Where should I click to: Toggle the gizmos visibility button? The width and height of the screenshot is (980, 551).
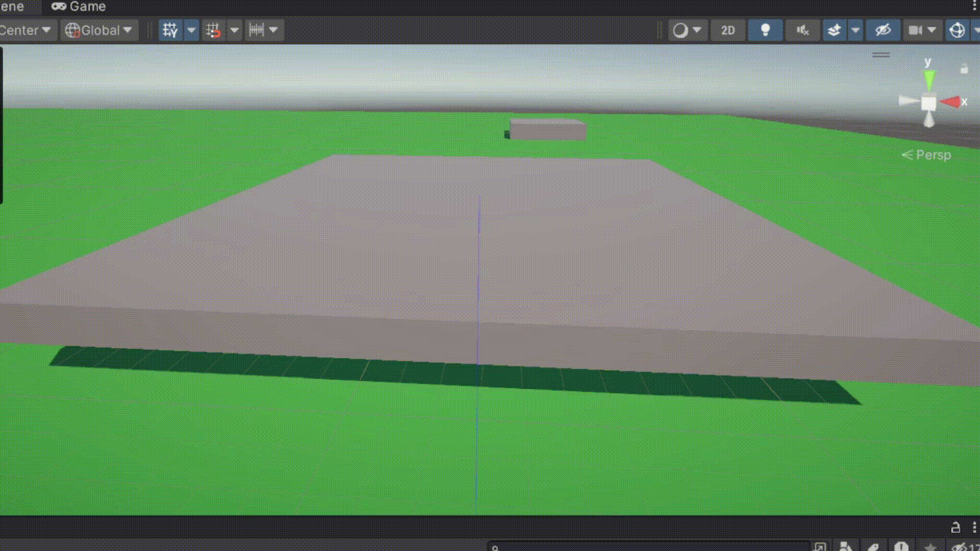coord(958,30)
